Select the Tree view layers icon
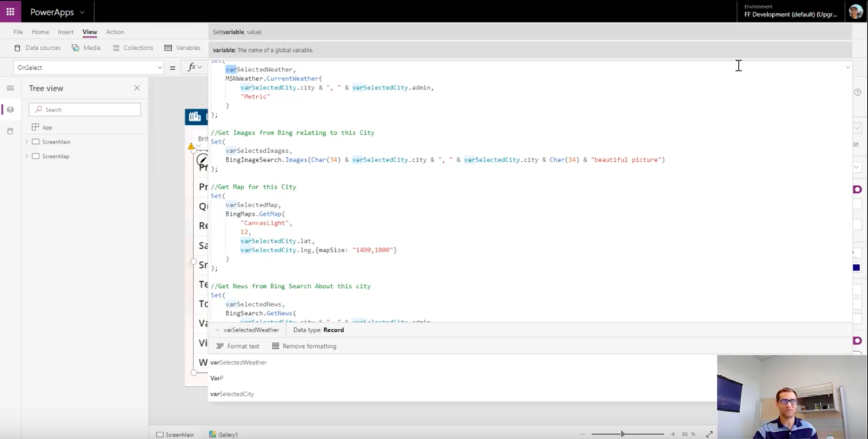Screen dimensions: 868x439 (10, 110)
